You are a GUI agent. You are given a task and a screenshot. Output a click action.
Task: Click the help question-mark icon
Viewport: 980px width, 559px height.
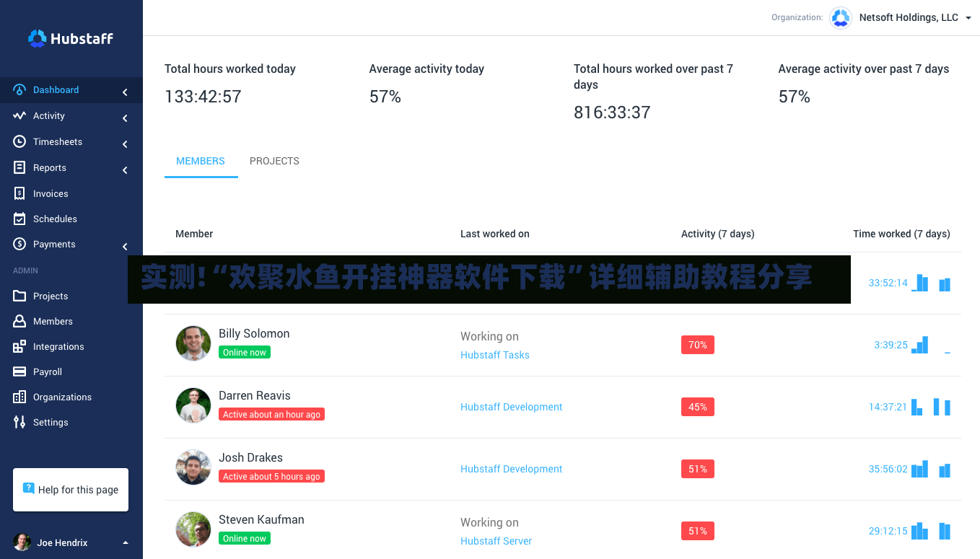coord(29,488)
